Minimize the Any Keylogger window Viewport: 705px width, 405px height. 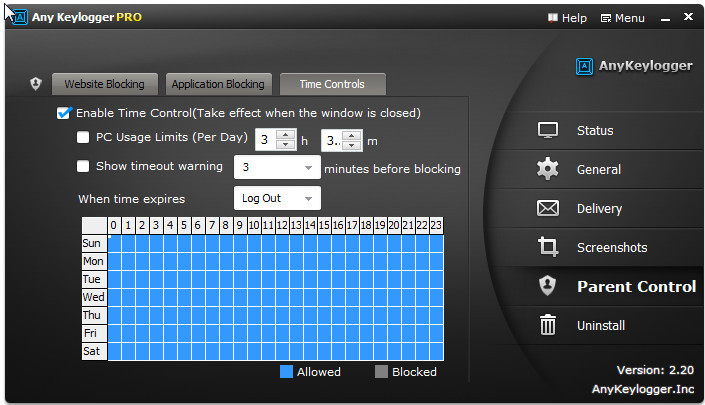[665, 19]
